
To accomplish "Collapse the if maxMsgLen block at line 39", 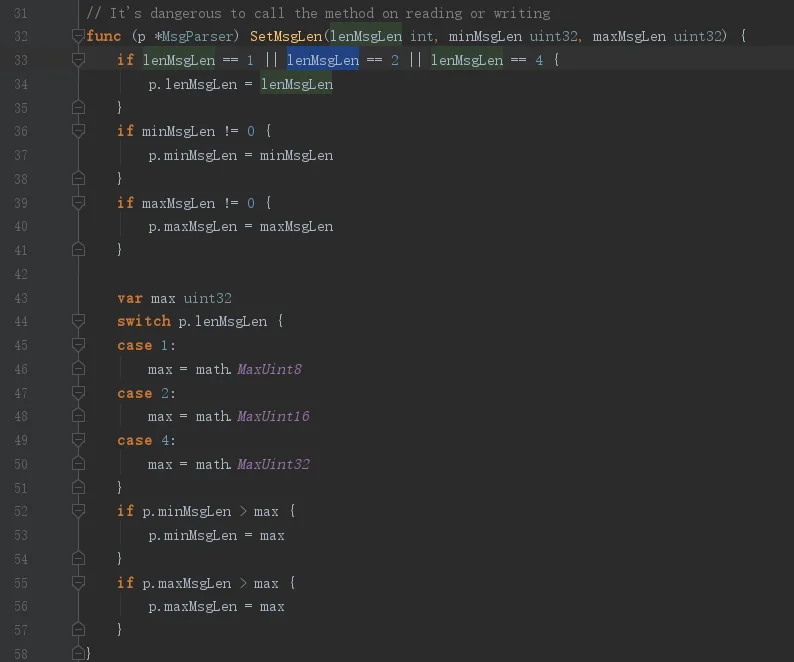I will point(78,203).
